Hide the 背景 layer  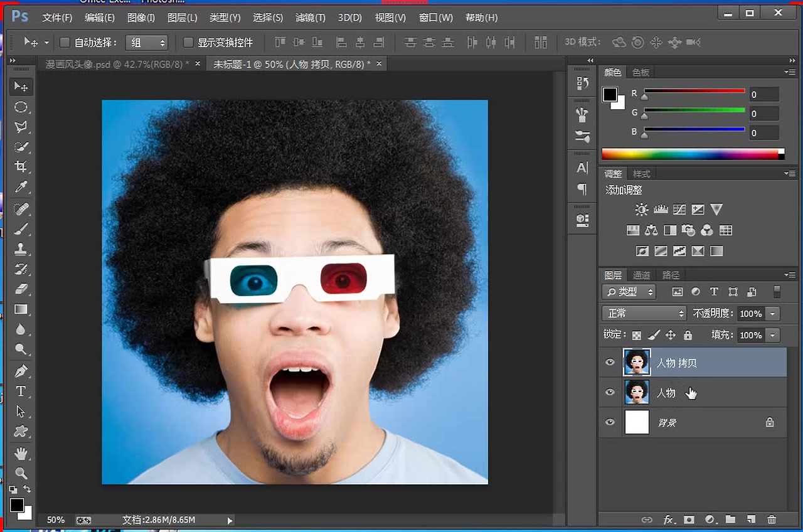pyautogui.click(x=610, y=422)
